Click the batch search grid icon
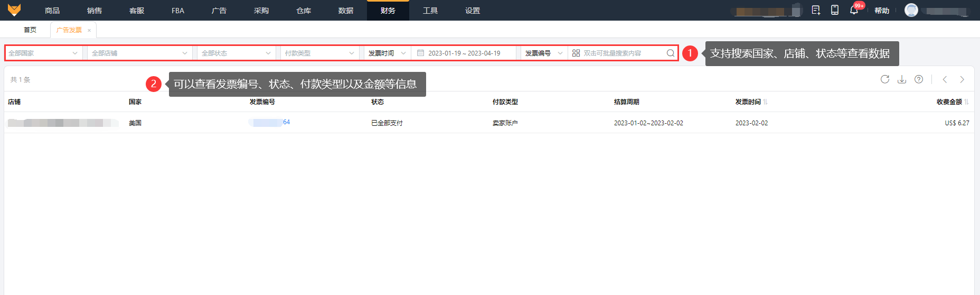This screenshot has height=295, width=980. coord(576,53)
